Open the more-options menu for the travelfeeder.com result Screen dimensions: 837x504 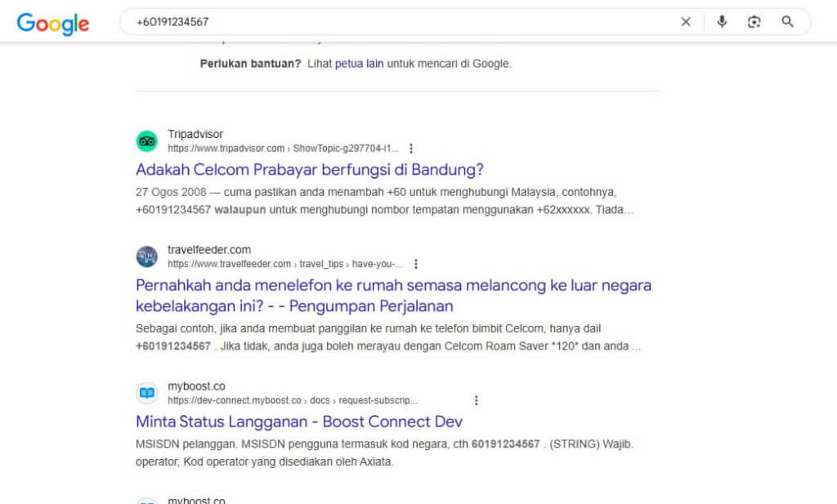tap(416, 264)
